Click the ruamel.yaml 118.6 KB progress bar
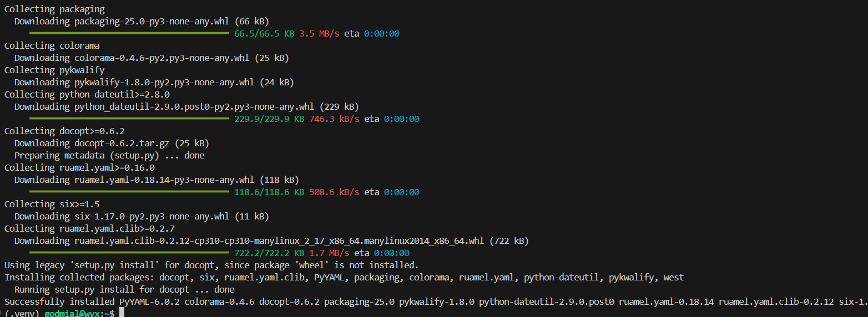 coord(129,192)
